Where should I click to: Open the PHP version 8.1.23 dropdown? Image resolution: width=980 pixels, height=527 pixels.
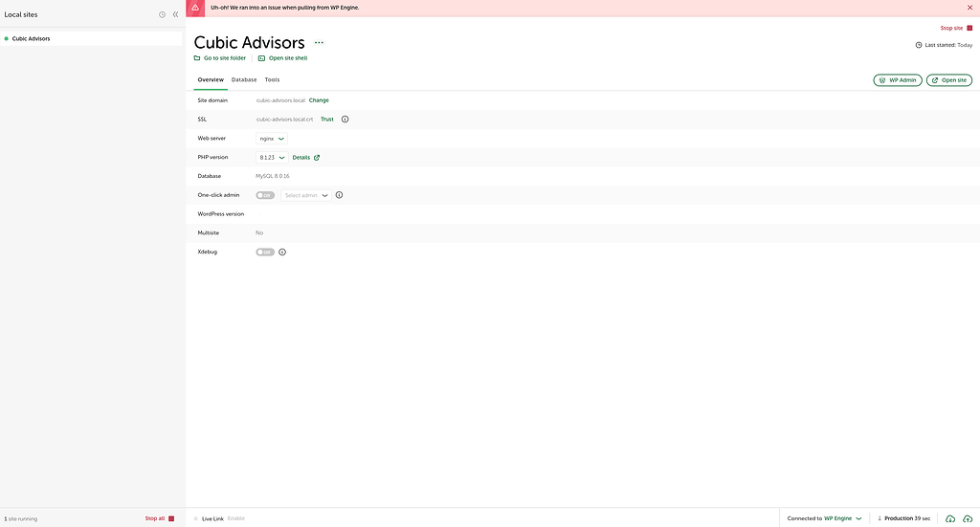(272, 158)
